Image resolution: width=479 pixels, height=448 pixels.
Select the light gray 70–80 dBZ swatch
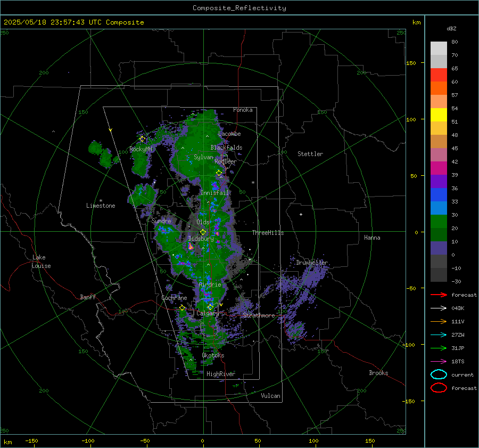(439, 48)
